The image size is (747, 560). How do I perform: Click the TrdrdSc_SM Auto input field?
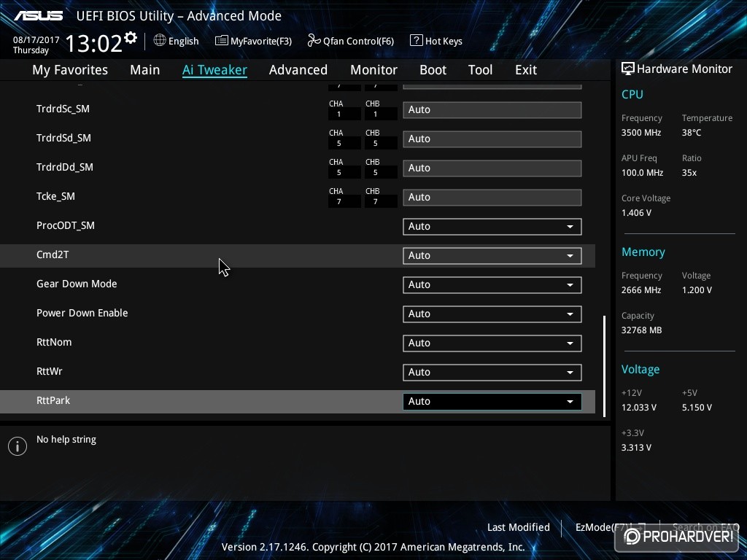492,110
